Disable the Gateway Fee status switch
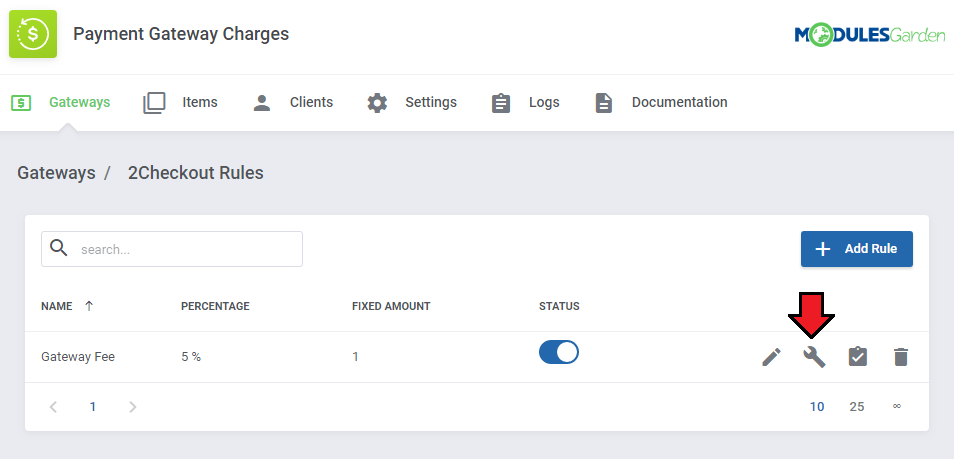Screen dimensions: 954x459 pyautogui.click(x=559, y=352)
